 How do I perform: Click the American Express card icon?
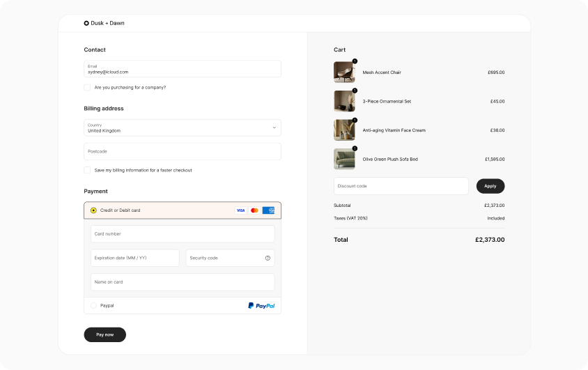point(268,210)
